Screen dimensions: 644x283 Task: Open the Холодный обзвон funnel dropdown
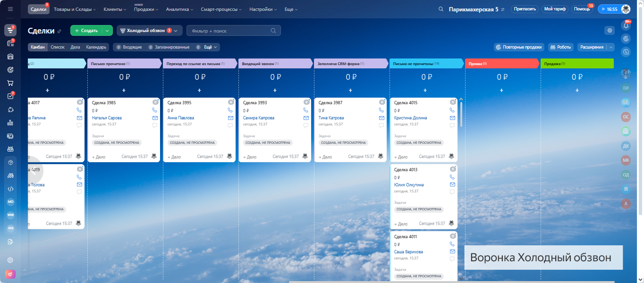(149, 31)
